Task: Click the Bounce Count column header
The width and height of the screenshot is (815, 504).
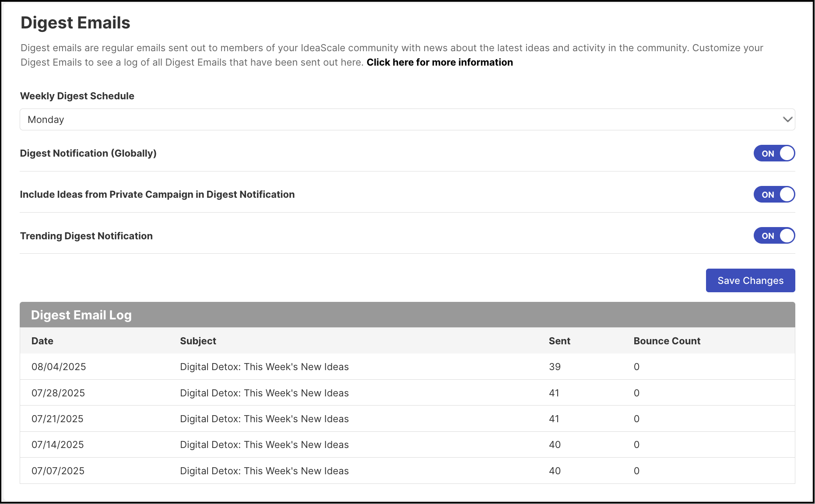Action: pyautogui.click(x=667, y=341)
